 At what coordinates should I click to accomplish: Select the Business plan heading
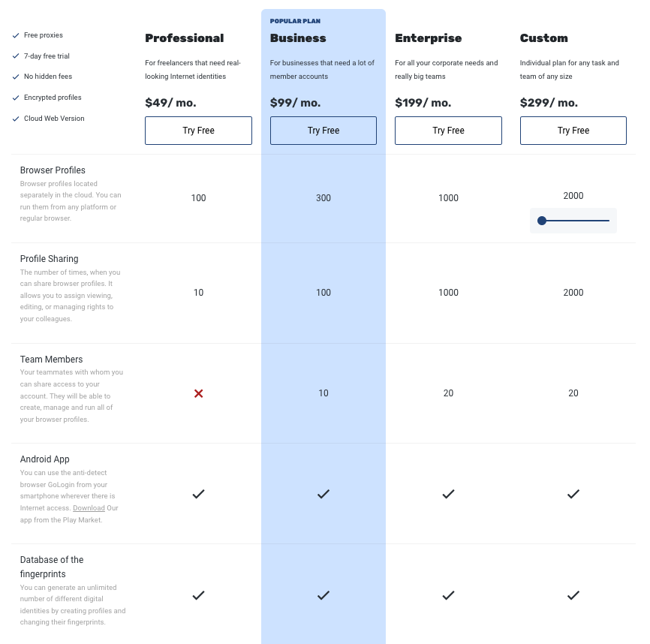point(298,38)
